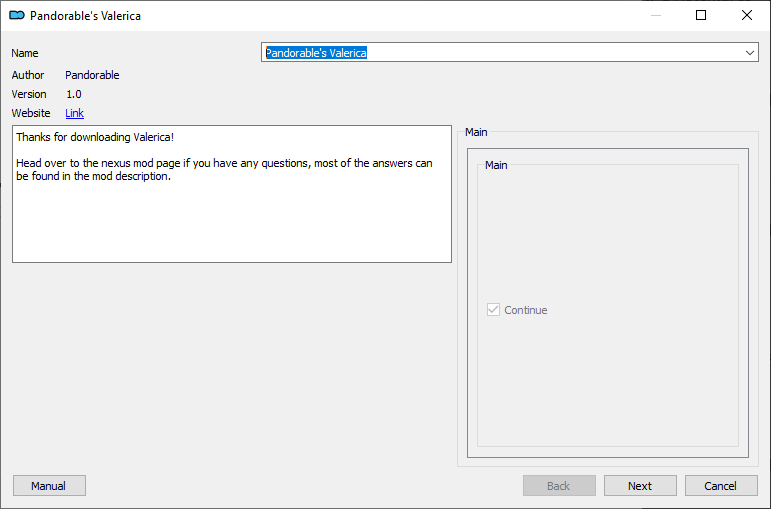Select the author name Pandorable

click(x=92, y=75)
